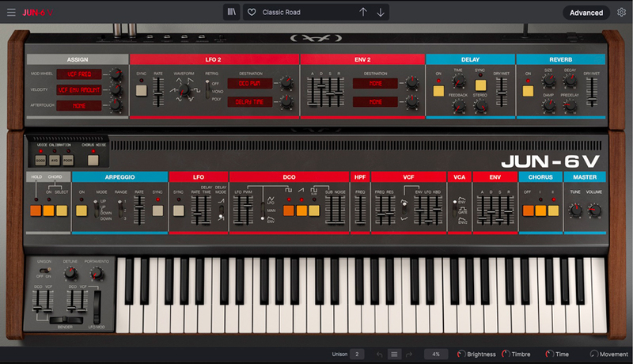Click the Delay Stereo knob
633x364 pixels.
pos(480,106)
